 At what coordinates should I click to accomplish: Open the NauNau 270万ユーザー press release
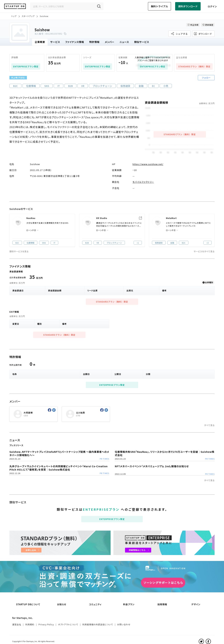coord(165,453)
